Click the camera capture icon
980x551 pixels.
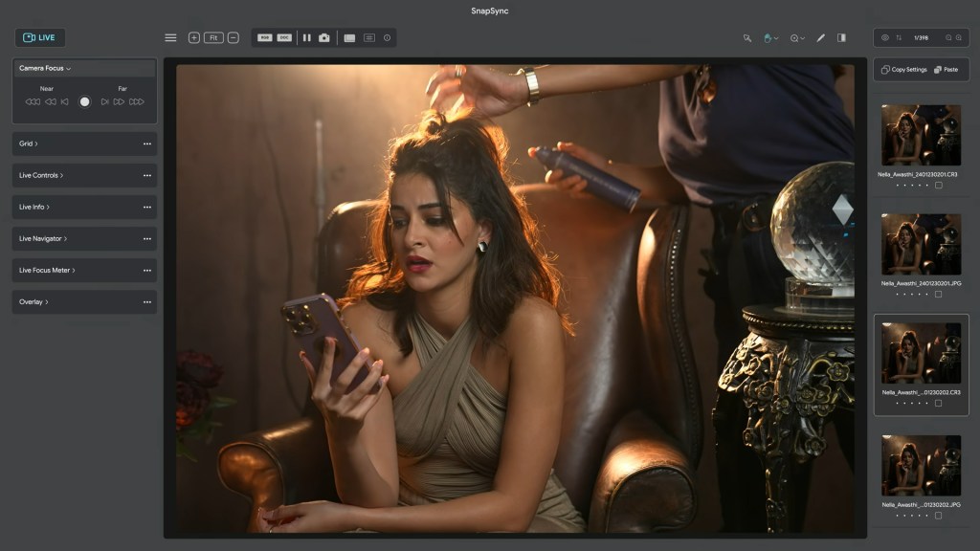coord(324,38)
